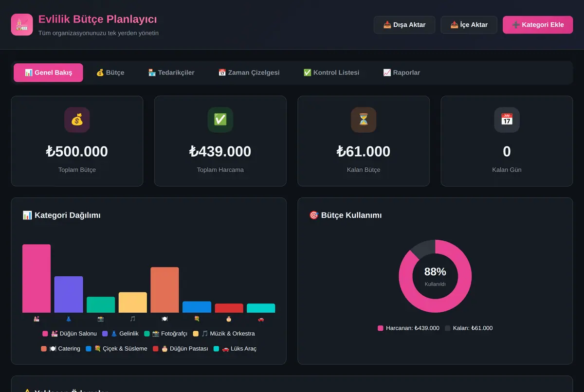Click the hourglass icon on Kalan Bütçe card
584x392 pixels.
point(364,120)
